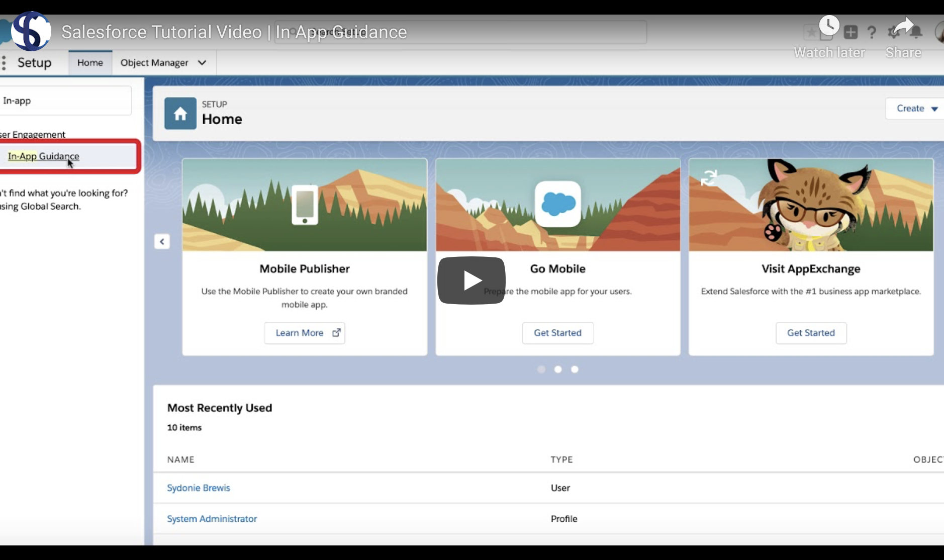
Task: Click the Profile type cell
Action: (x=564, y=519)
